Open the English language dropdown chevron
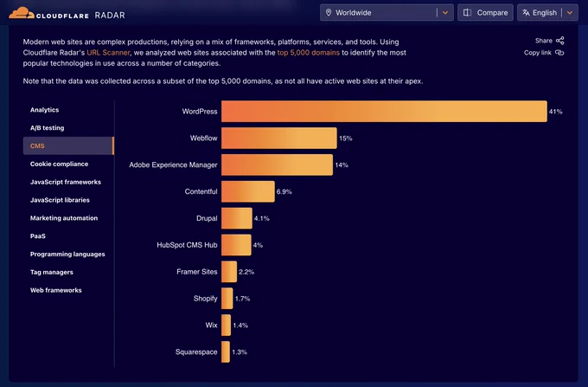 pyautogui.click(x=570, y=13)
